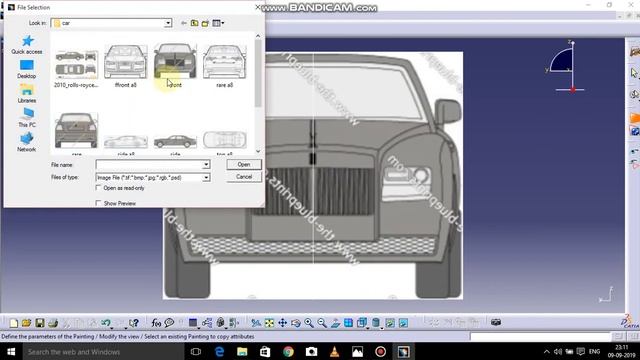Click the Print icon in CATIA toolbar
Screen dimensions: 640x360
(53, 323)
